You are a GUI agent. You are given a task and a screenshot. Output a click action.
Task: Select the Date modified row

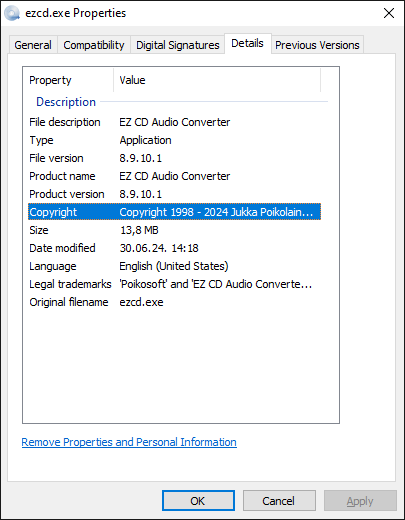point(174,248)
